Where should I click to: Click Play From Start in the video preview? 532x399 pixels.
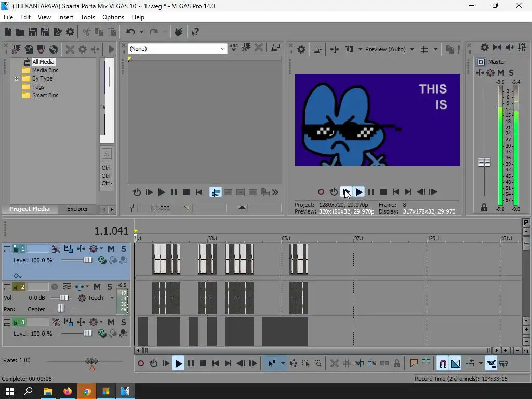[346, 192]
